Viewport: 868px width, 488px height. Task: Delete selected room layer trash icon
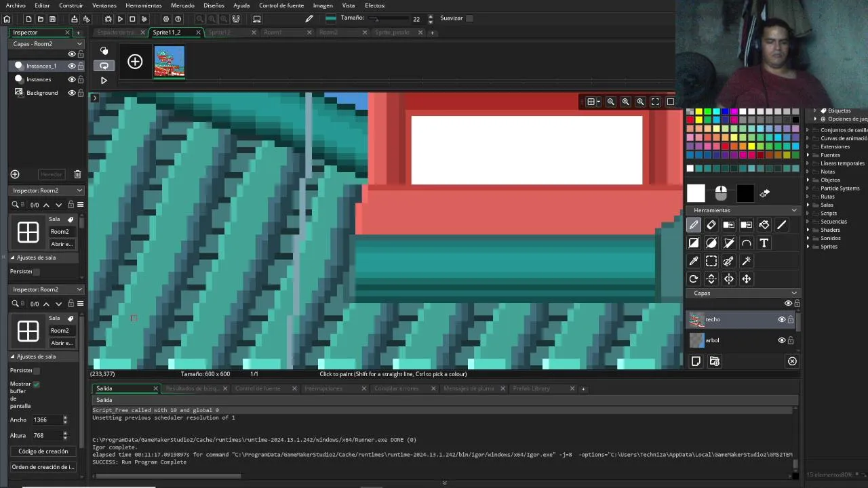77,174
